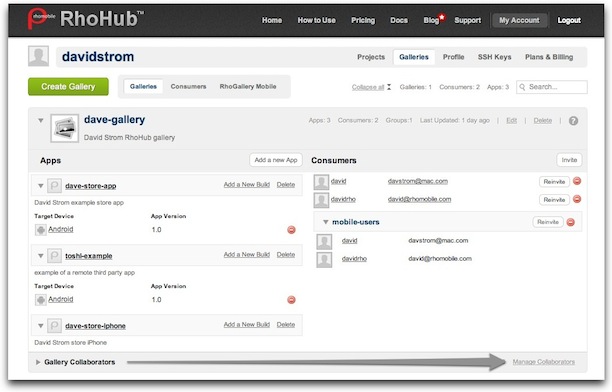Click the toshi-example app icon

point(54,256)
